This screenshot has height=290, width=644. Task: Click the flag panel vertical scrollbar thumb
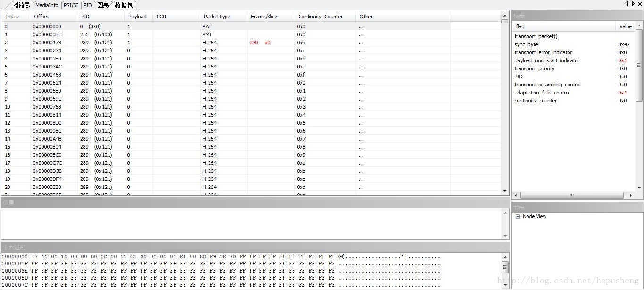tap(639, 65)
